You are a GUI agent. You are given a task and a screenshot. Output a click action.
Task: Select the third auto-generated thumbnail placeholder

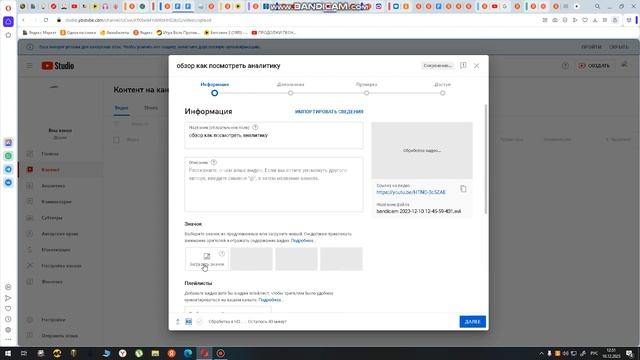point(341,259)
